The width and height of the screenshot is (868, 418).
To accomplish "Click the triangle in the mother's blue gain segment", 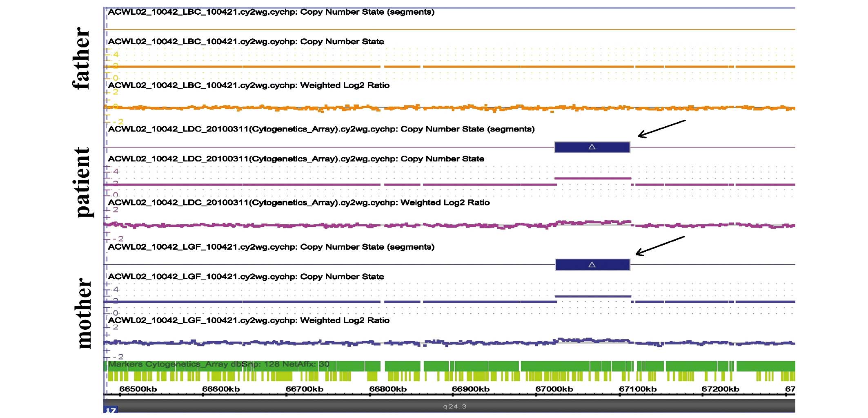I will [x=592, y=265].
